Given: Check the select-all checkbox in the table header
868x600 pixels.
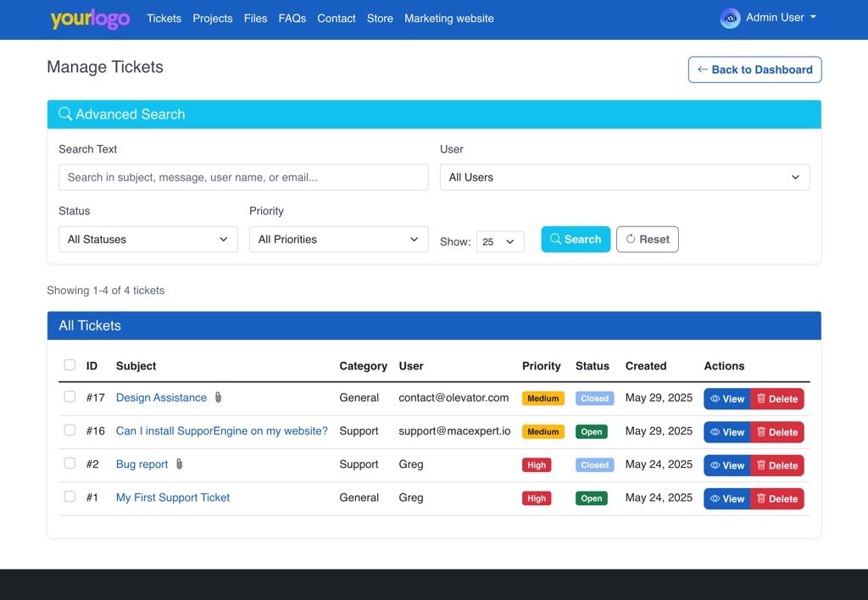Looking at the screenshot, I should [x=70, y=365].
